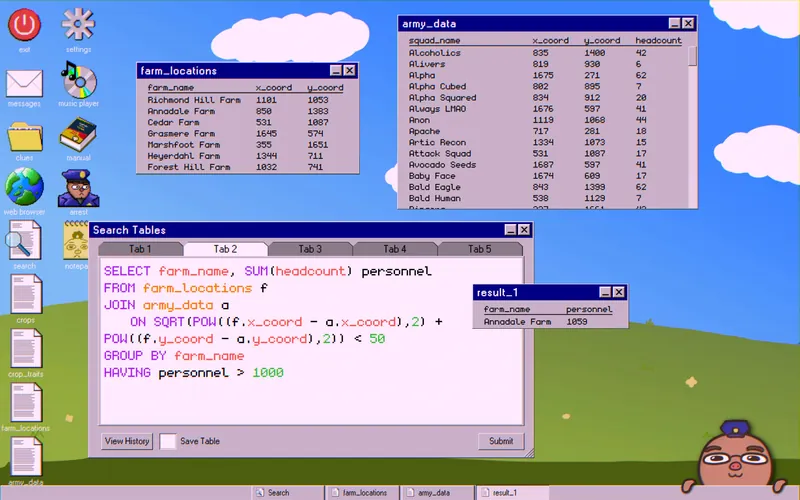Switch to Tab 5 in Search Tables
The width and height of the screenshot is (800, 500).
tap(480, 249)
